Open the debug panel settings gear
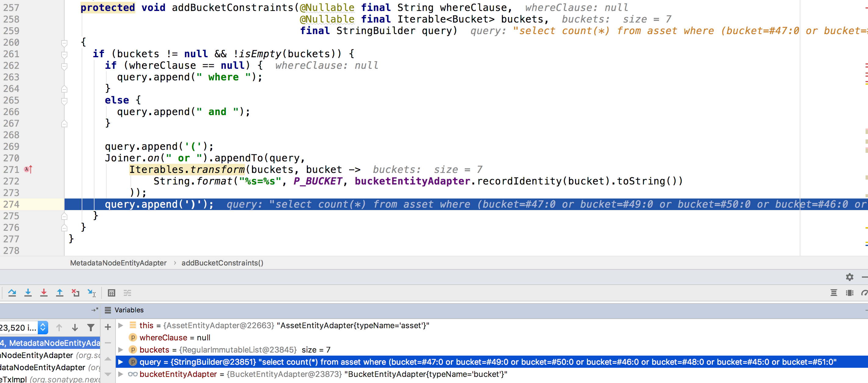This screenshot has width=868, height=383. [849, 277]
